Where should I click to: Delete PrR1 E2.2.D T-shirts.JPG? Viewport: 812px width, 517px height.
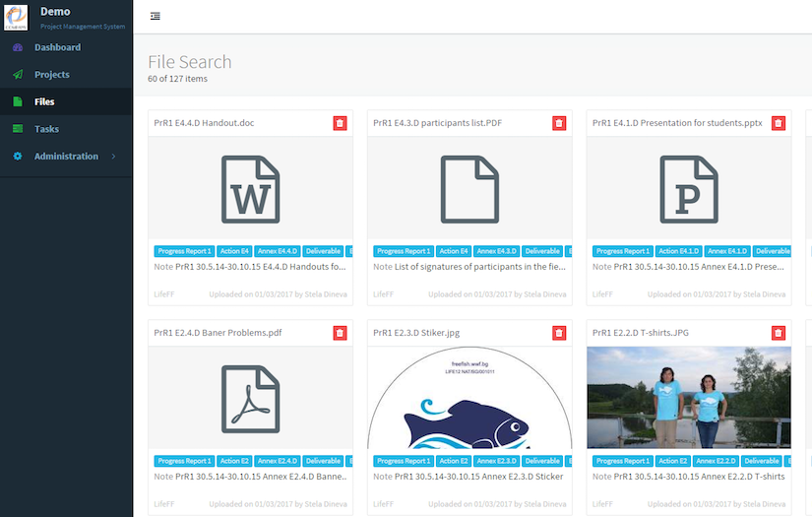(779, 333)
